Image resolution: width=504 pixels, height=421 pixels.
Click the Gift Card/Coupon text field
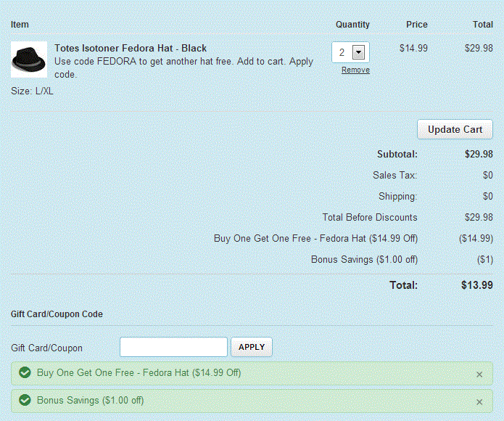(173, 347)
